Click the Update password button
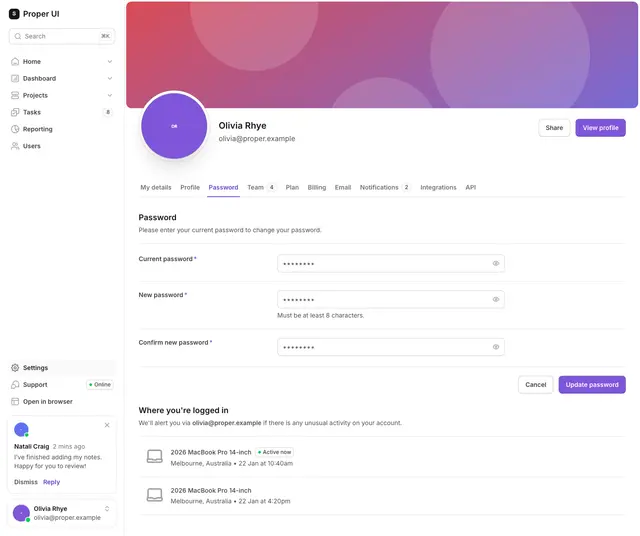The width and height of the screenshot is (640, 536). point(592,385)
